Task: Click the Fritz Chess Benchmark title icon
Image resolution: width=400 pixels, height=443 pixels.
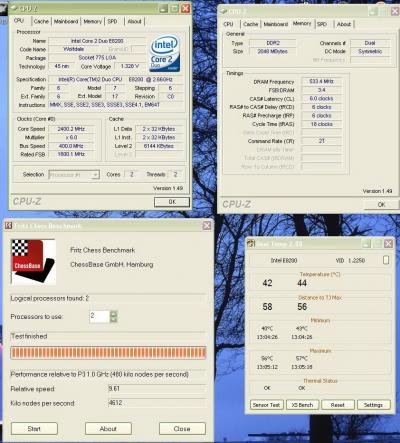Action: click(x=8, y=225)
